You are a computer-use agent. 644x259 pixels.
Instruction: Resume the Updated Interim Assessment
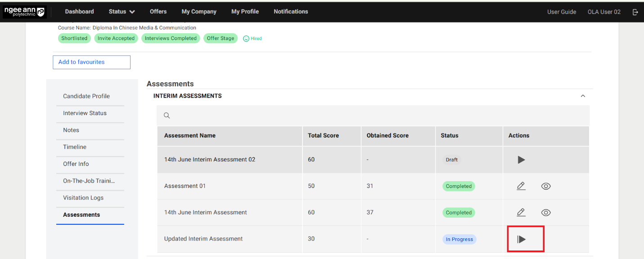coord(522,239)
